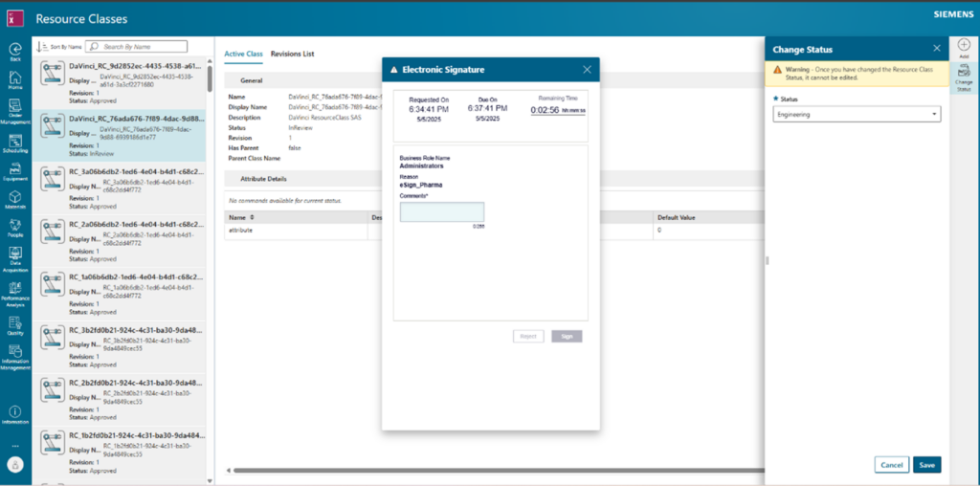Viewport: 980px width, 486px height.
Task: Open the Quality module icon
Action: (15, 324)
